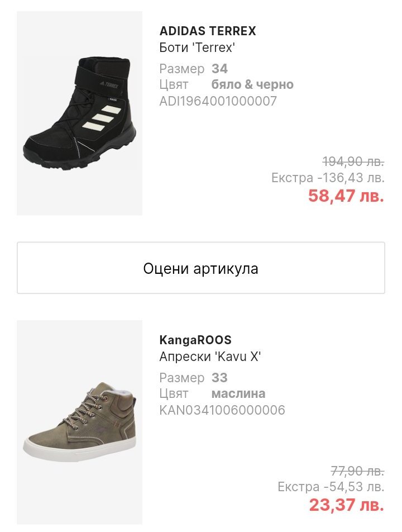Viewport: 402px width, 532px height.
Task: Open the olive KangaROOS sneaker image
Action: (x=79, y=422)
